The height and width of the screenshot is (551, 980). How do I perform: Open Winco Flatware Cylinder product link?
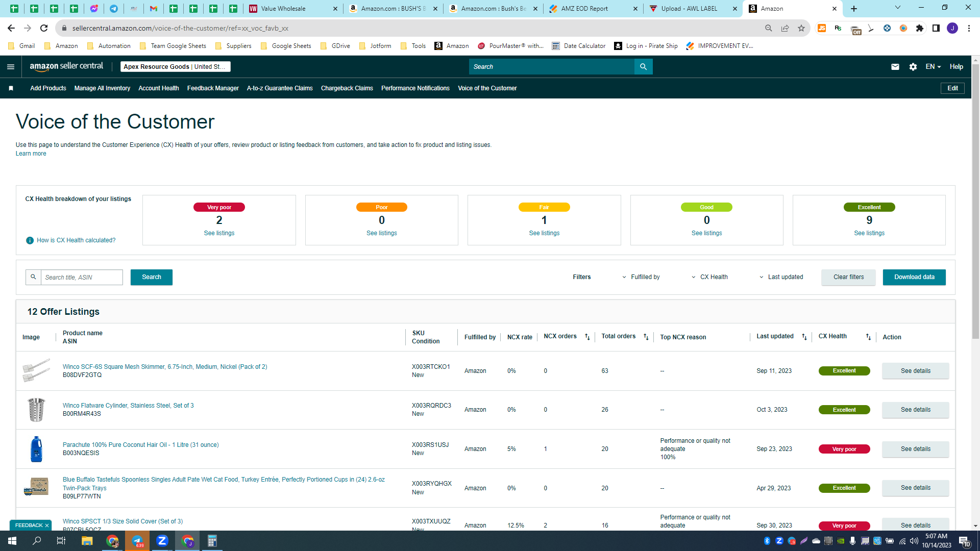coord(128,406)
